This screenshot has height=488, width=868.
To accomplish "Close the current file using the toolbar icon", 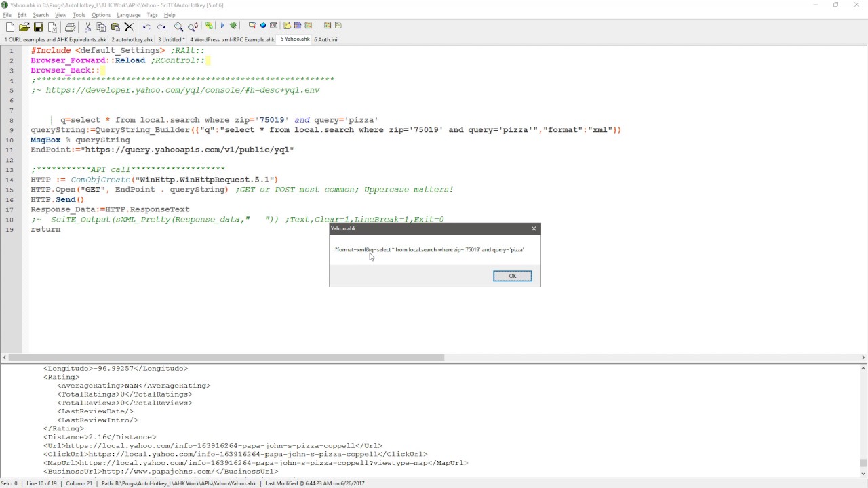I will pyautogui.click(x=52, y=26).
